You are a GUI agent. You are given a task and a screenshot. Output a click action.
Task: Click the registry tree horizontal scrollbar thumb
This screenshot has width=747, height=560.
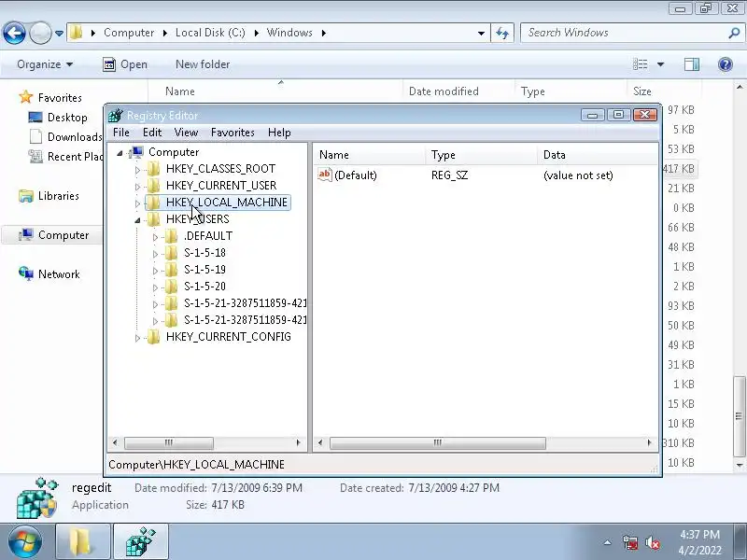[x=169, y=442]
